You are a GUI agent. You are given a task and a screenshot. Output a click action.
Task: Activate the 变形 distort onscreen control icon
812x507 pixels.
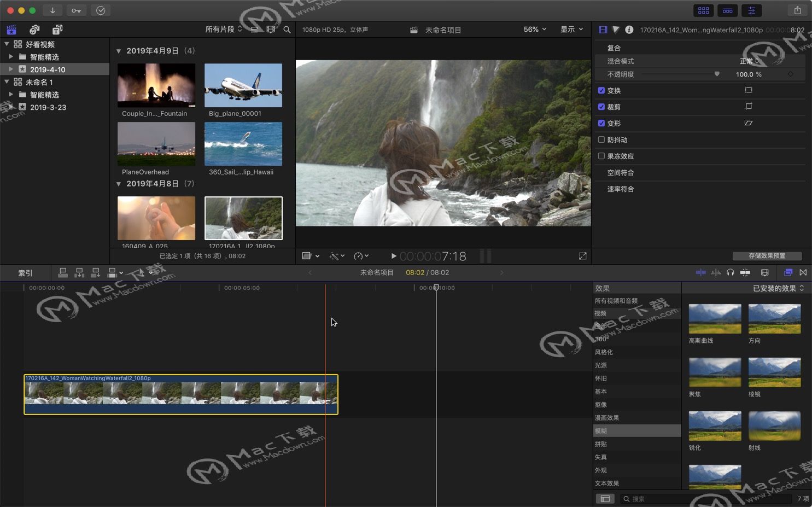(749, 123)
